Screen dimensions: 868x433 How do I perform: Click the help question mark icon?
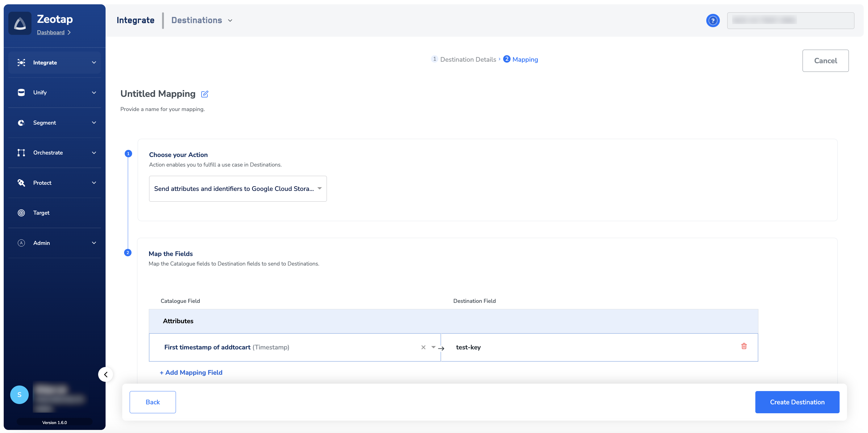[713, 21]
